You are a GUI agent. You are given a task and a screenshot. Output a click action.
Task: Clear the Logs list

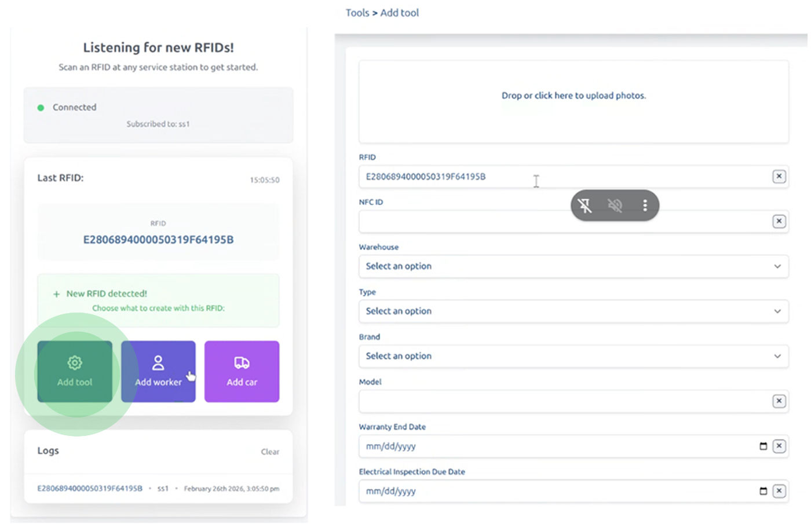pos(270,452)
